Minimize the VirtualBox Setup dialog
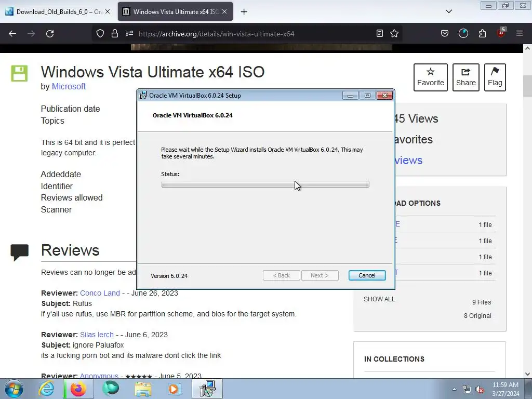Screen dimensions: 532x399 pos(350,96)
